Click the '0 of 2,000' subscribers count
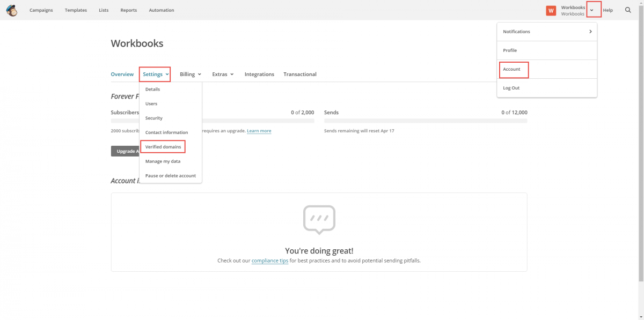The width and height of the screenshot is (644, 320). click(x=303, y=113)
